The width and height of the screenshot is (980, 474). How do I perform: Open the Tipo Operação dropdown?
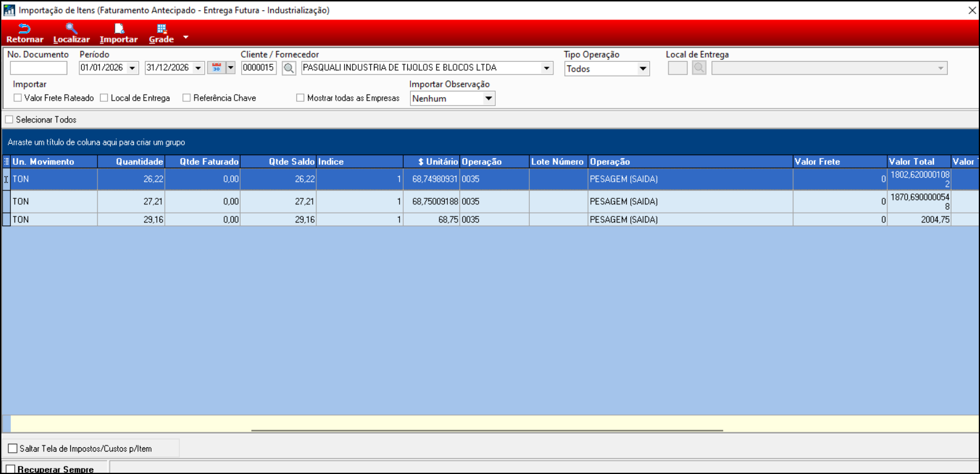pyautogui.click(x=643, y=68)
